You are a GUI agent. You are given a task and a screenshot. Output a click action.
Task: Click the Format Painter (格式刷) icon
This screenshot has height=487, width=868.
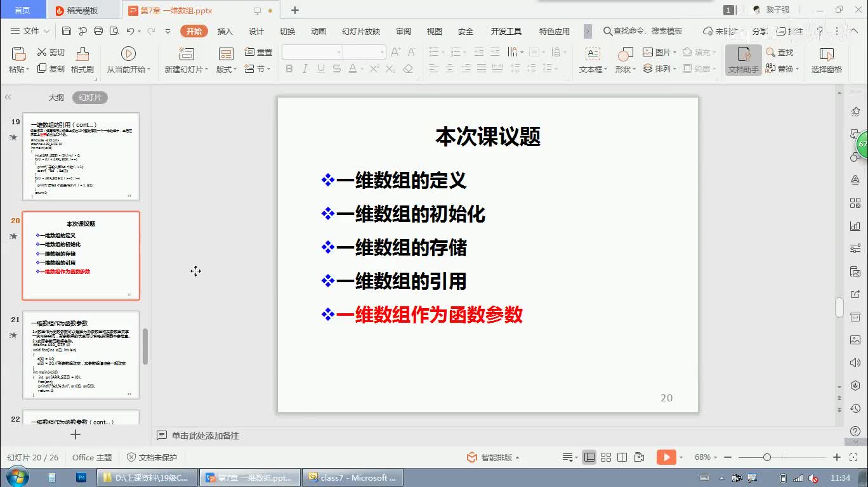click(82, 60)
